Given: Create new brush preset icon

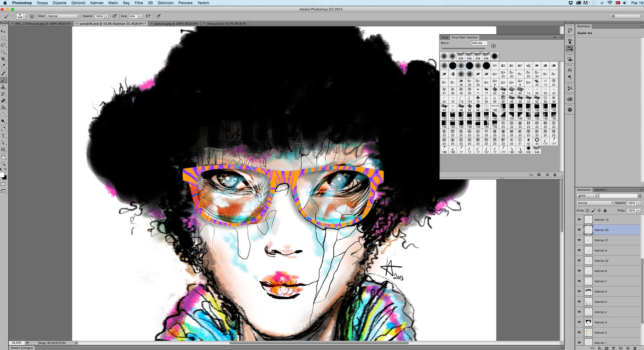Looking at the screenshot, I should (x=547, y=175).
